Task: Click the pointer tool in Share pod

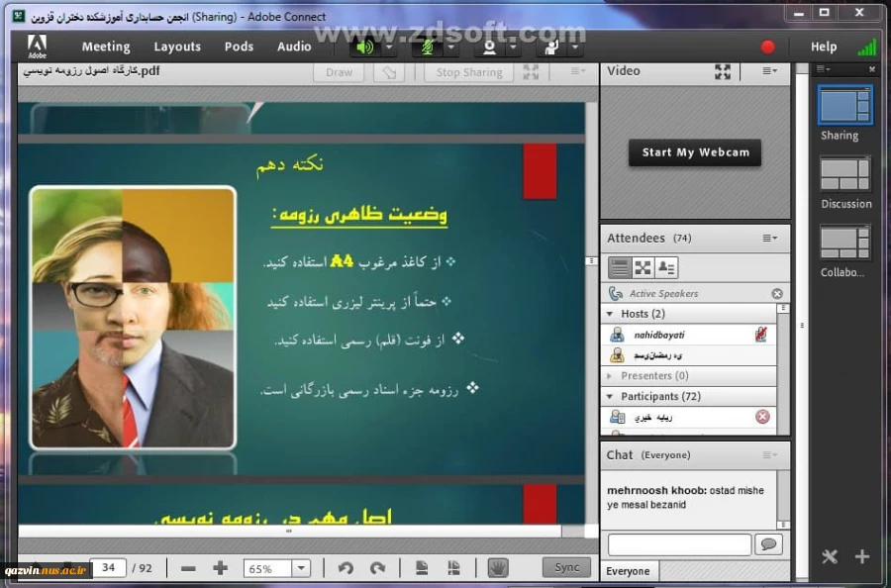Action: 389,72
